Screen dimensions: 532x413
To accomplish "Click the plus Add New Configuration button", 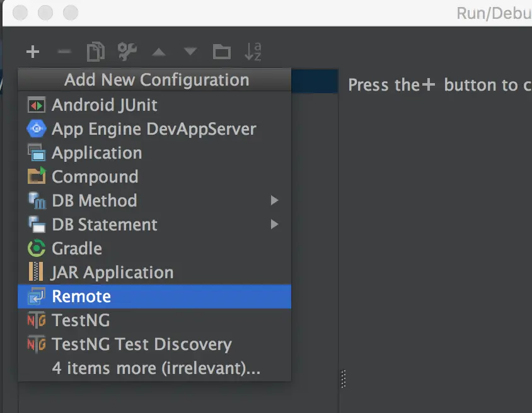I will click(33, 52).
